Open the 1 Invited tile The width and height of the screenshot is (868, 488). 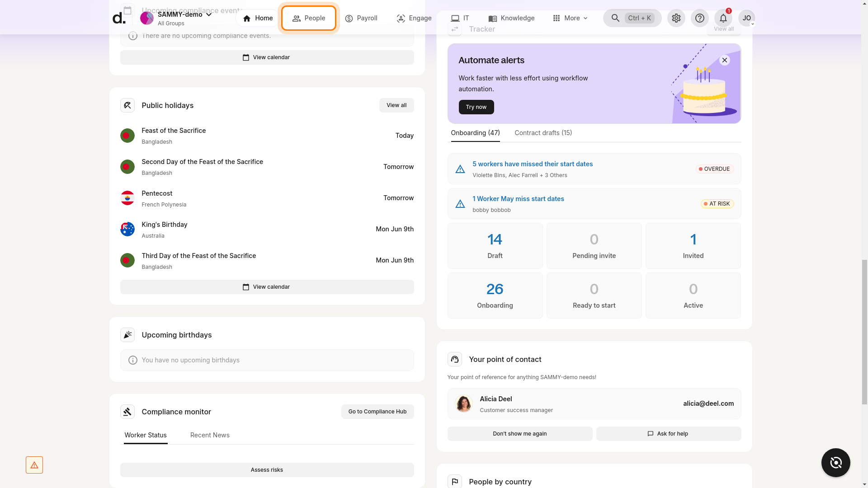[693, 246]
